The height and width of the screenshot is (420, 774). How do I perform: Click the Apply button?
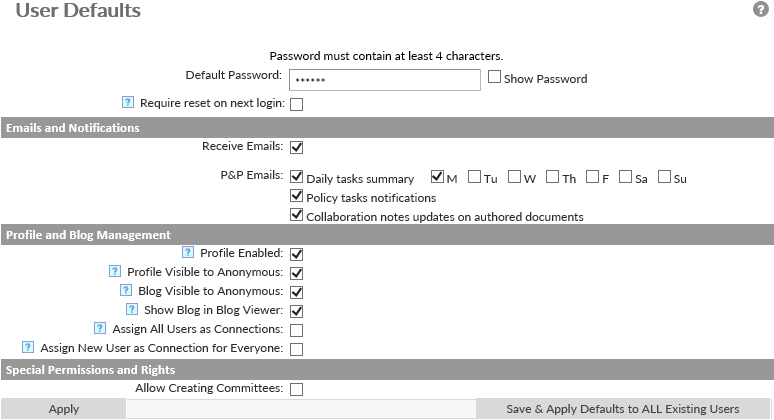point(63,409)
